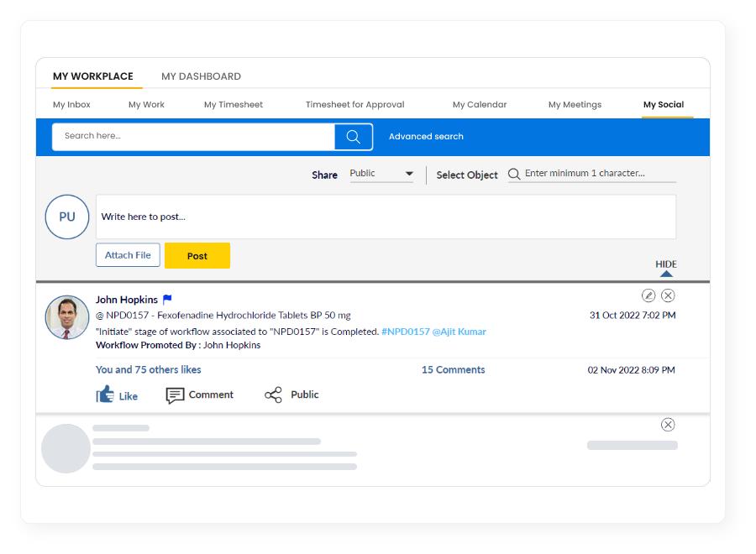
Task: Open Advanced search link
Action: point(426,137)
